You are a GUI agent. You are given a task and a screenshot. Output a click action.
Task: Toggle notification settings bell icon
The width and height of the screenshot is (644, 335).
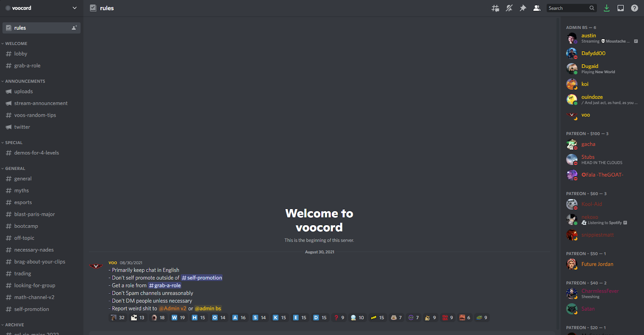(x=509, y=8)
